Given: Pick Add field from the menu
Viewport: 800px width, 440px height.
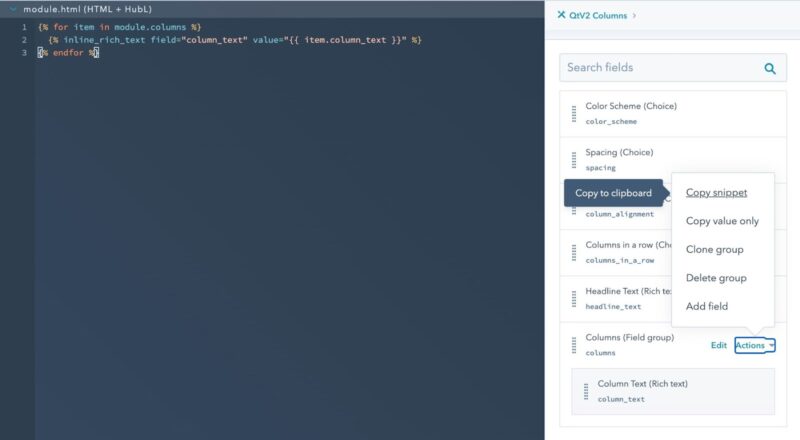Looking at the screenshot, I should click(x=706, y=306).
